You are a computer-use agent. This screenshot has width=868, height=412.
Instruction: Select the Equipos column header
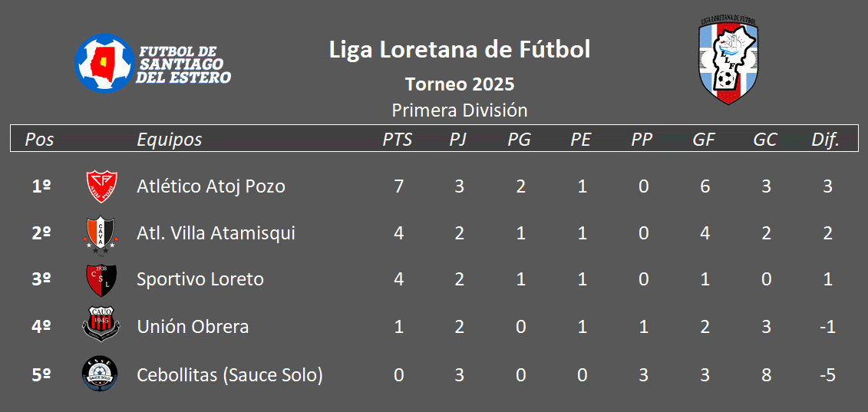pyautogui.click(x=170, y=140)
